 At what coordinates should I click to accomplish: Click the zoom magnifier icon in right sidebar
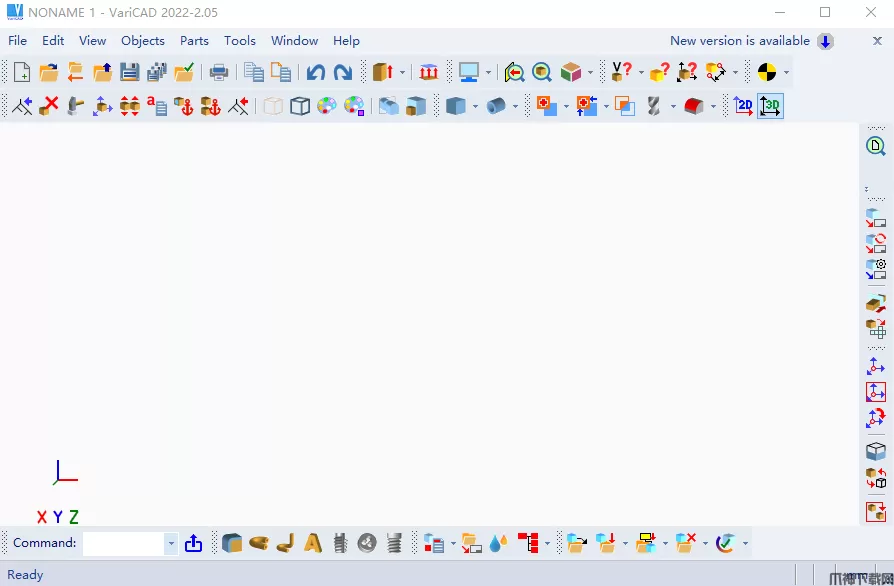click(x=876, y=146)
